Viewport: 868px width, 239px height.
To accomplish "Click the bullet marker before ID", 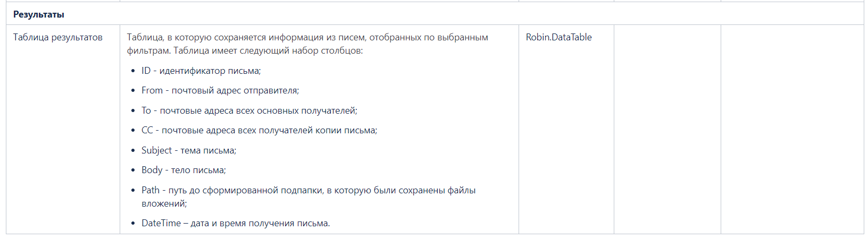I will pos(133,71).
